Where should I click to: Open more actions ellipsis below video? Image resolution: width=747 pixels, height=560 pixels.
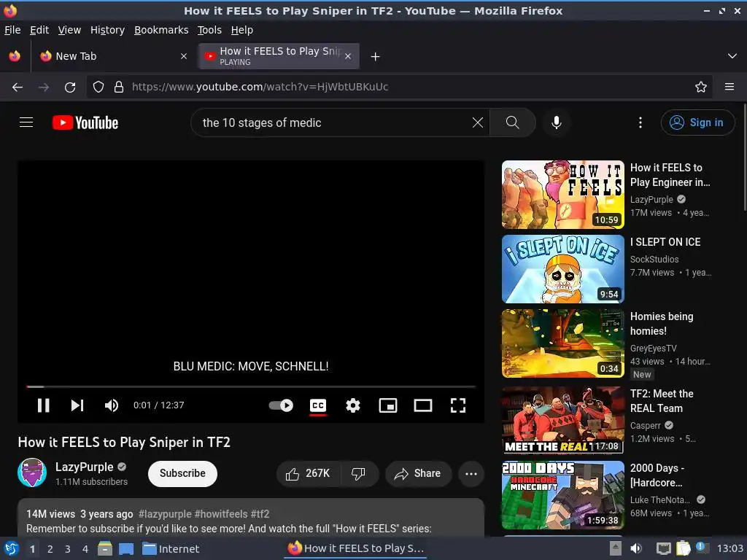coord(471,473)
